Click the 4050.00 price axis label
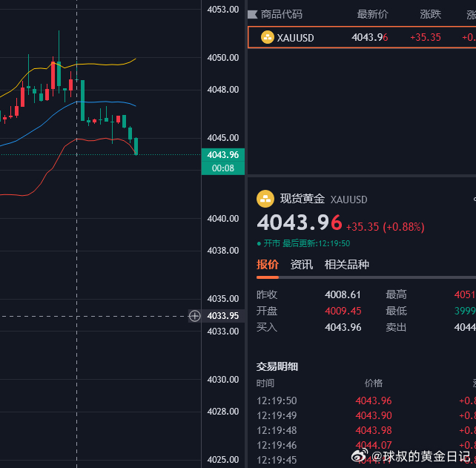The height and width of the screenshot is (468, 476). [223, 58]
